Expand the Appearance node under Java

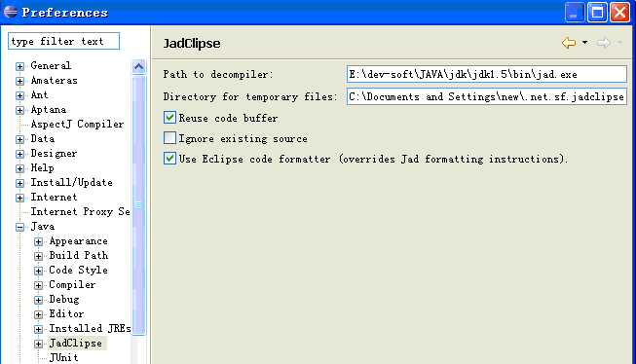tap(38, 241)
